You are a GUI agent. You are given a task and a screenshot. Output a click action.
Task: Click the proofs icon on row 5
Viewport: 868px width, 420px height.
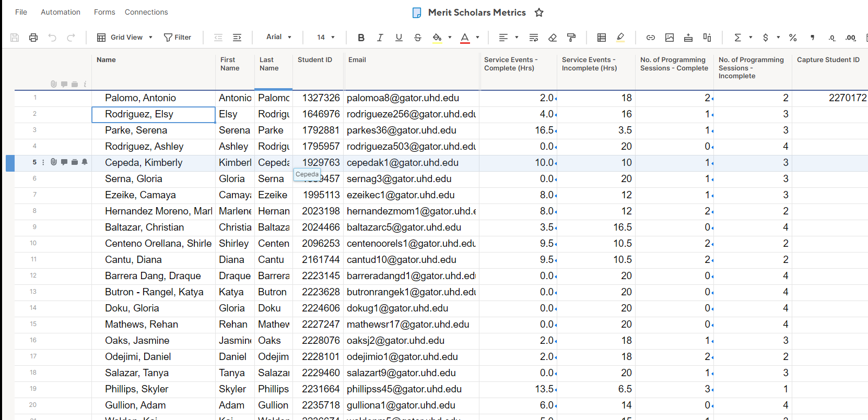[75, 162]
